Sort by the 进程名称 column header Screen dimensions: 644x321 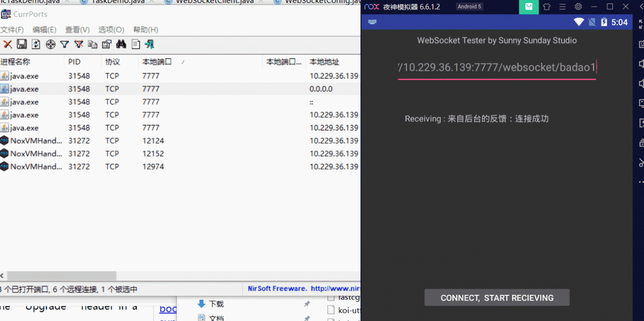click(33, 62)
